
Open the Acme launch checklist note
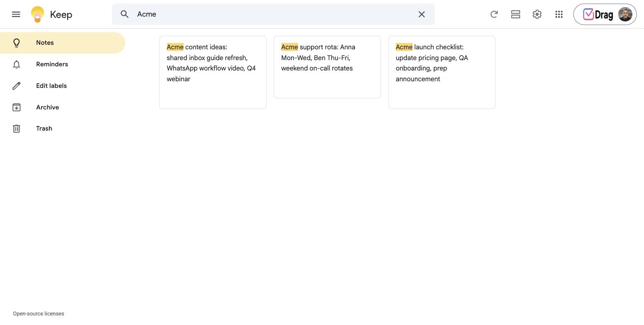pos(442,73)
